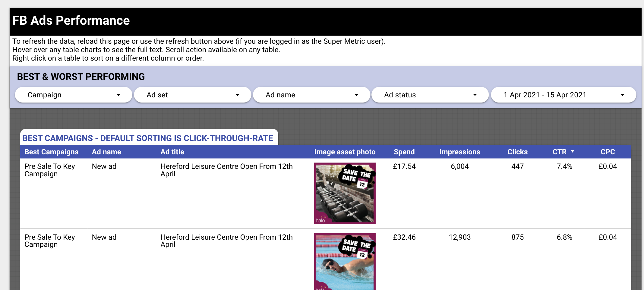Select the CPC column header
Screen dimensions: 644x290
pyautogui.click(x=608, y=152)
